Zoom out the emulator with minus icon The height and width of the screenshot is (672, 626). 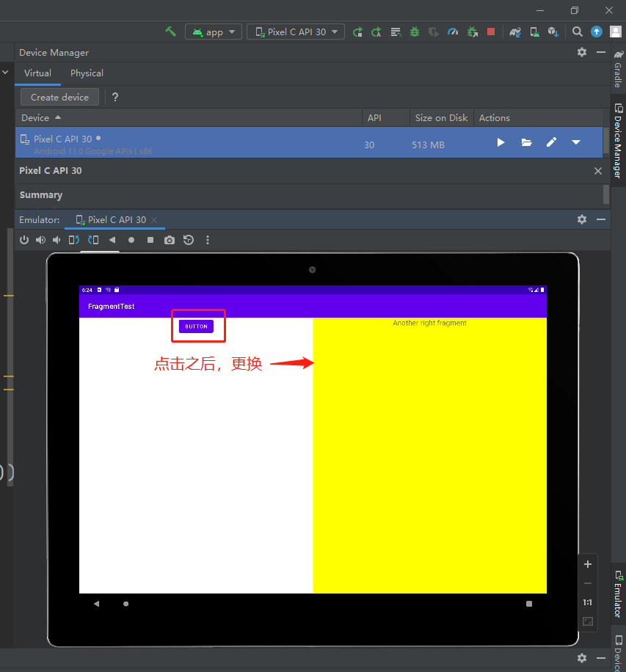coord(588,583)
